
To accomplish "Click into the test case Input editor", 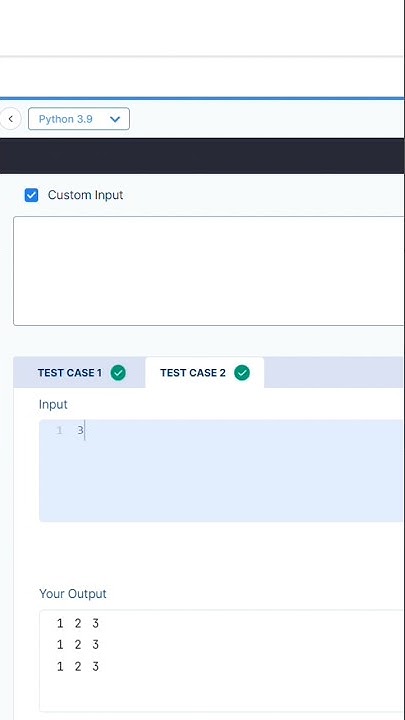I will point(222,471).
